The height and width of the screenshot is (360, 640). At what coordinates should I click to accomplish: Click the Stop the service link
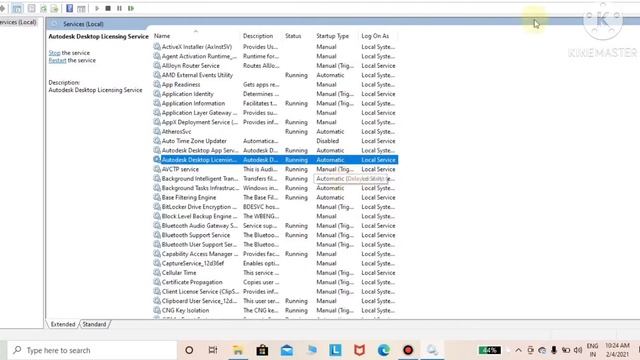click(54, 53)
